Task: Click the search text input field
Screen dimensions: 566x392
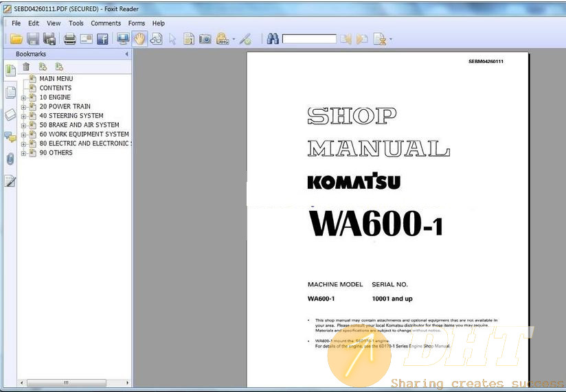Action: (x=309, y=39)
